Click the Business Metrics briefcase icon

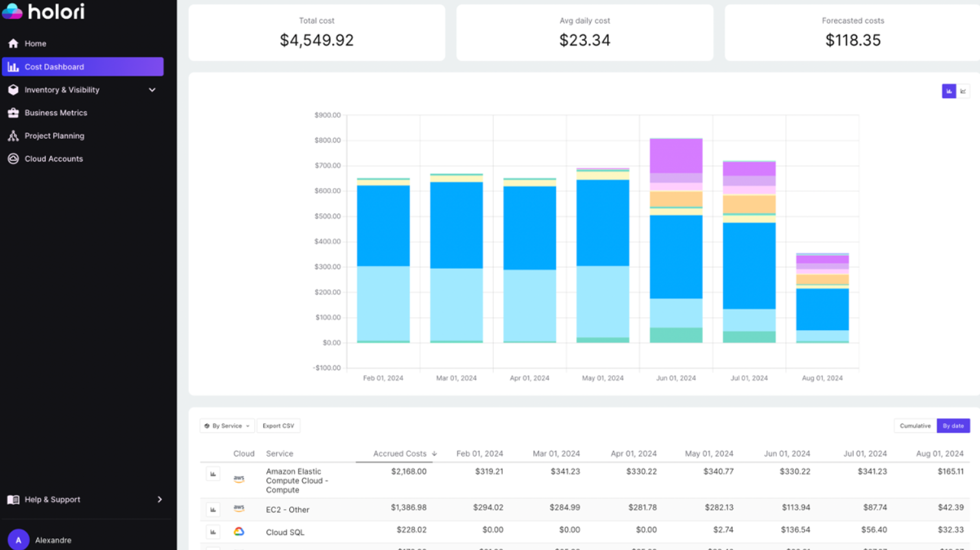pos(13,112)
